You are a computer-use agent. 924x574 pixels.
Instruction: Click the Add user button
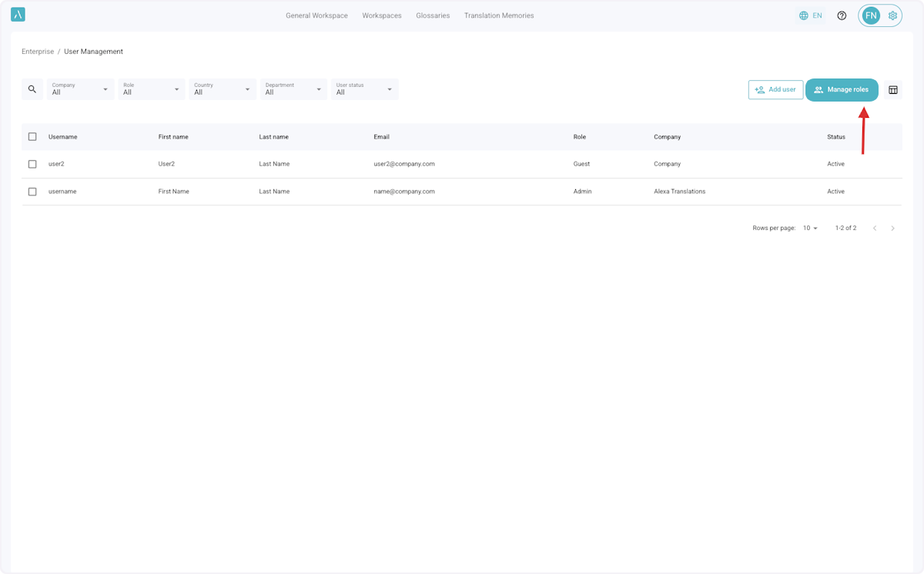click(775, 89)
